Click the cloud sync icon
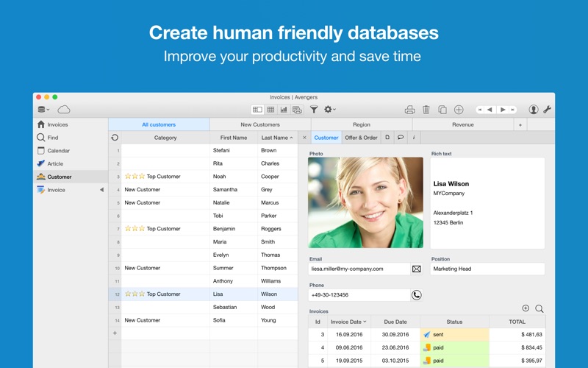Image resolution: width=588 pixels, height=368 pixels. [x=64, y=109]
